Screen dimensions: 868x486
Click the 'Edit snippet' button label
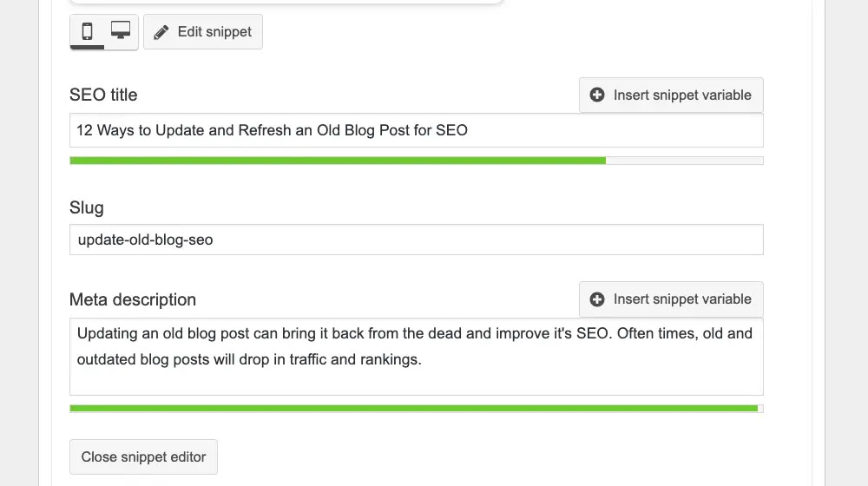214,32
